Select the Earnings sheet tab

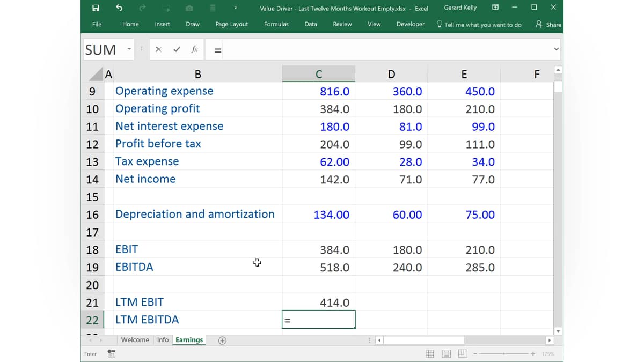pos(189,340)
